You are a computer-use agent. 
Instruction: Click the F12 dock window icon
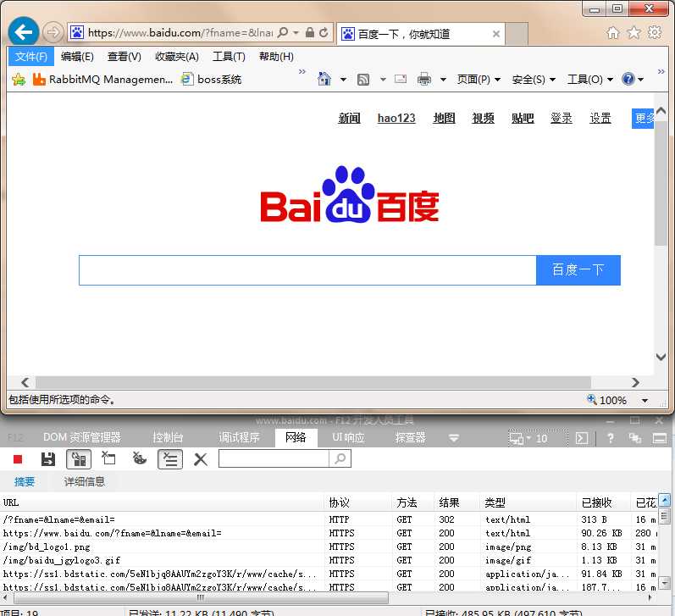coord(660,439)
